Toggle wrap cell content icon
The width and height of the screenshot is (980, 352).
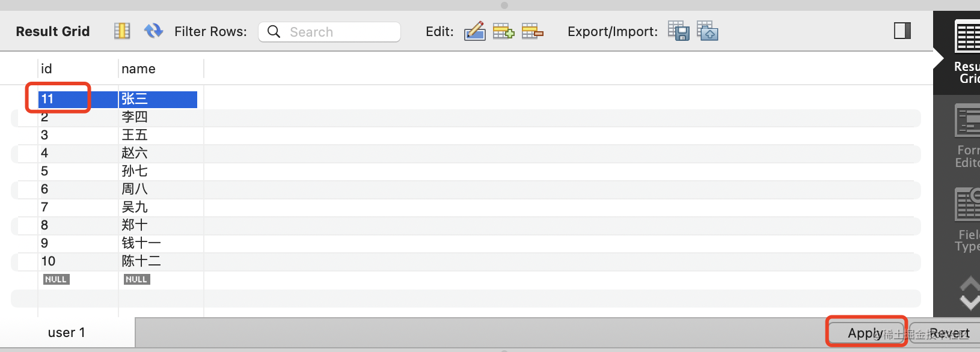point(122,31)
